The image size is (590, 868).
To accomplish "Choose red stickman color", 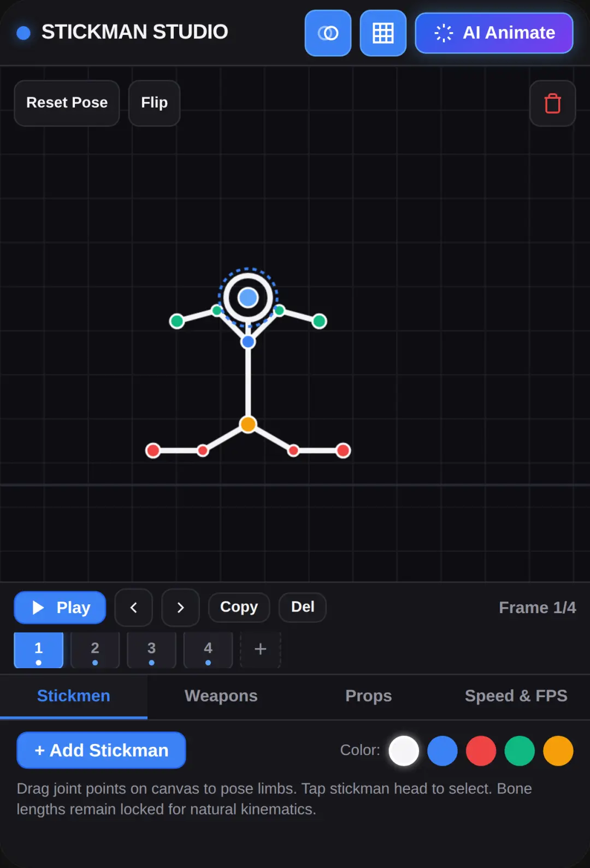I will (x=481, y=751).
